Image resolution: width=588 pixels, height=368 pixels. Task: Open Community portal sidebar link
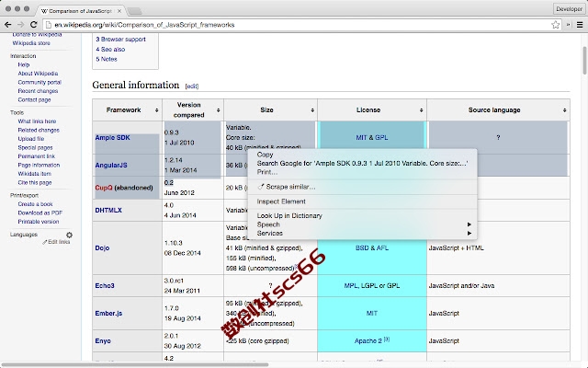40,82
